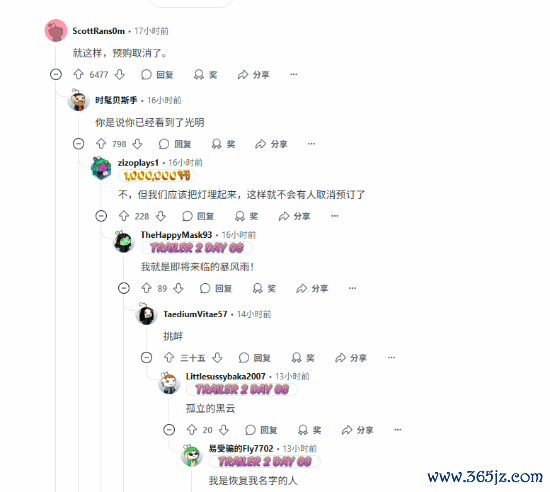The height and width of the screenshot is (492, 550).
Task: Click zizoplays1's avatar thumbnail
Action: (x=101, y=168)
